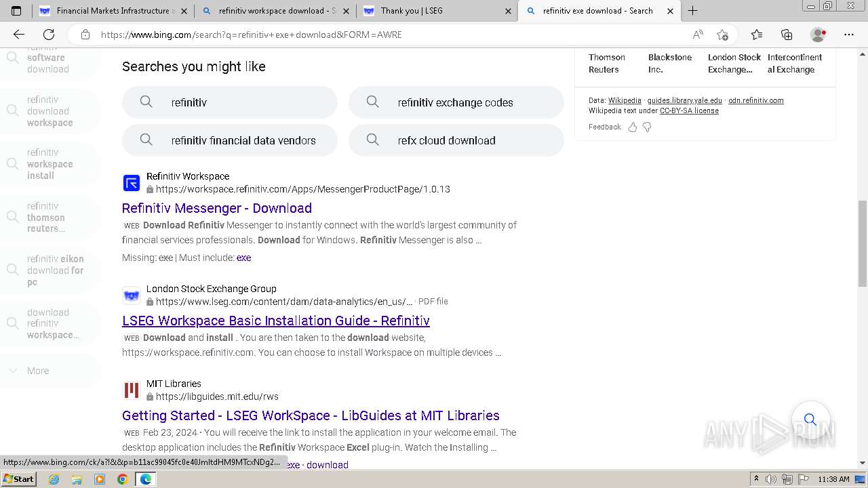Open Intercontinental Exchange related entity
This screenshot has height=488, width=868.
(x=795, y=63)
